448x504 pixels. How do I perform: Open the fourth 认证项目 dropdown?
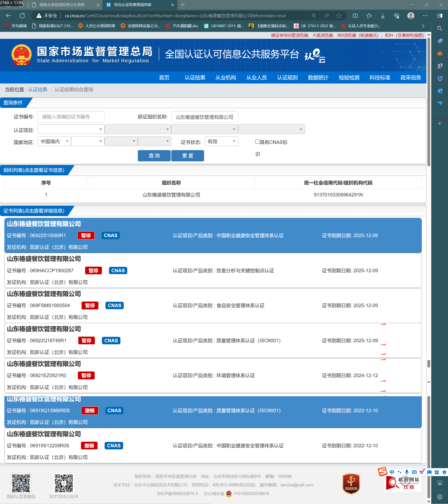click(271, 129)
